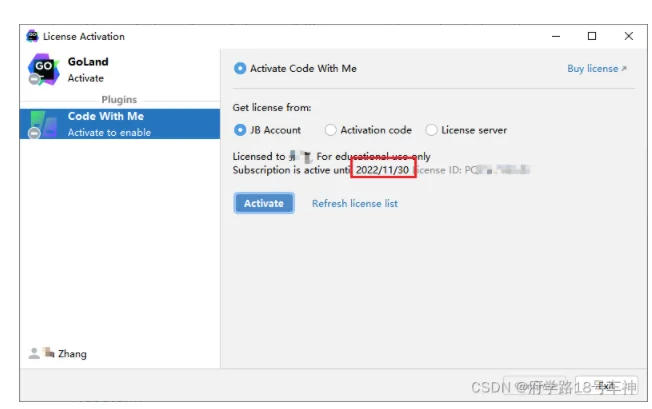
Task: Select Activate Code With Me radio option
Action: (x=295, y=68)
